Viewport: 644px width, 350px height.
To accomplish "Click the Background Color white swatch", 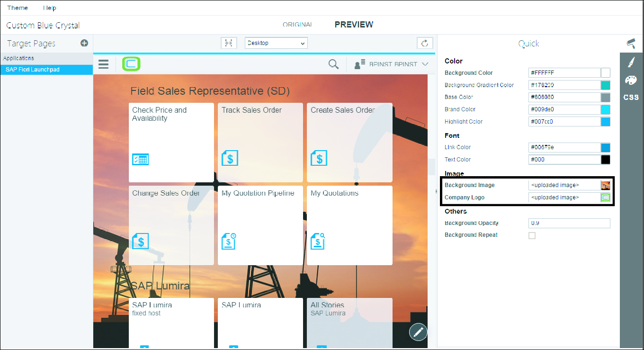I will tap(606, 73).
